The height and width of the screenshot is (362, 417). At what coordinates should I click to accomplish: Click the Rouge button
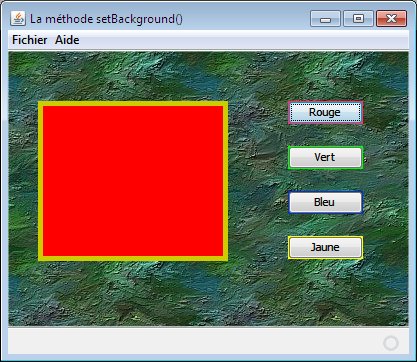tap(325, 112)
